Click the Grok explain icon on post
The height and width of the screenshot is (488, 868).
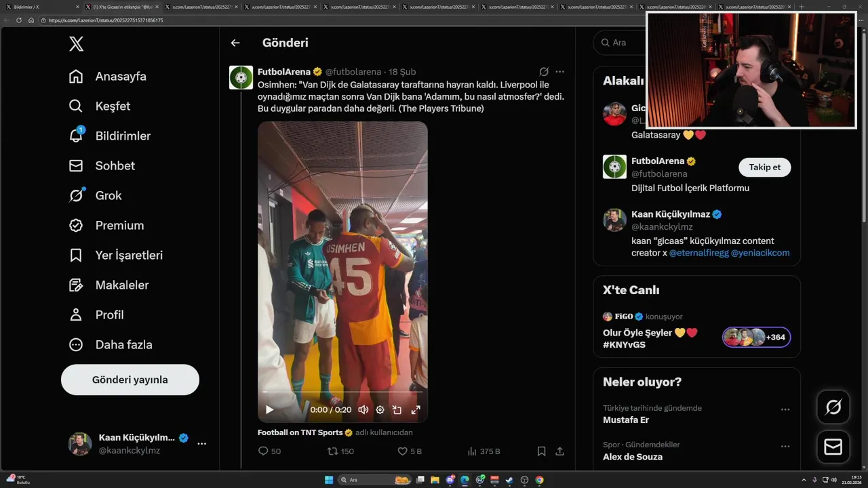[x=544, y=71]
